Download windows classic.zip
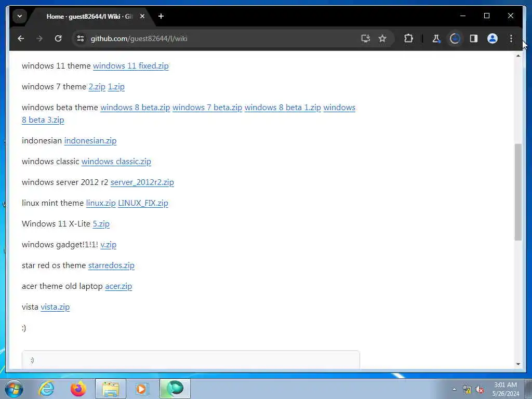This screenshot has width=532, height=399. tap(116, 162)
